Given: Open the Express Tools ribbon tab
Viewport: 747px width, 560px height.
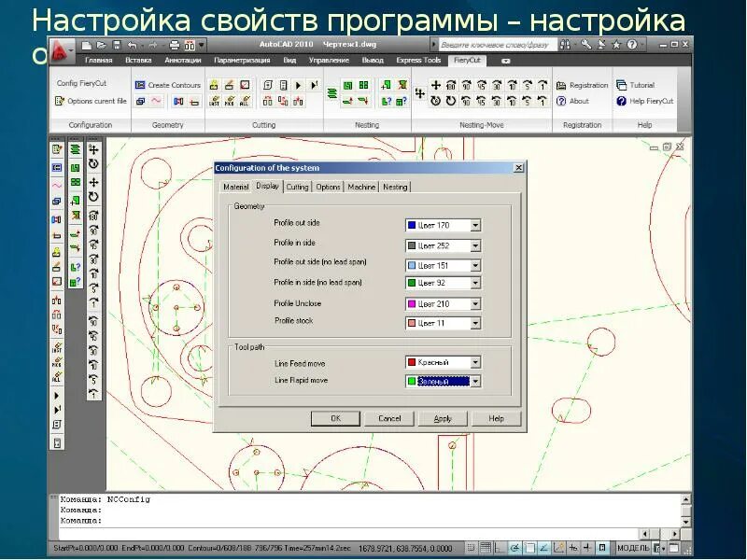Looking at the screenshot, I should tap(418, 61).
